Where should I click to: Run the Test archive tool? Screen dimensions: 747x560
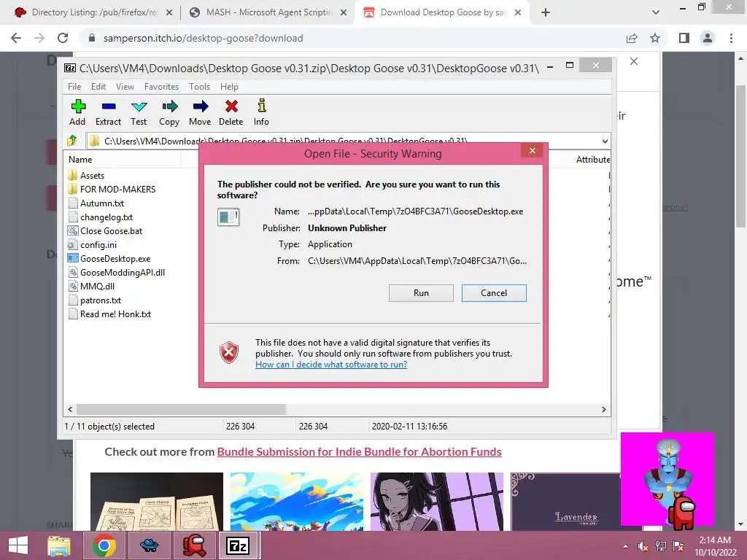pyautogui.click(x=139, y=112)
